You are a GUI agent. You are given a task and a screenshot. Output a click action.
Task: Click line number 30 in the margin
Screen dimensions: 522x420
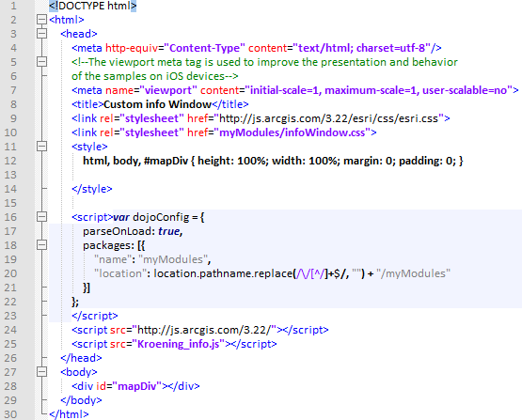[10, 414]
